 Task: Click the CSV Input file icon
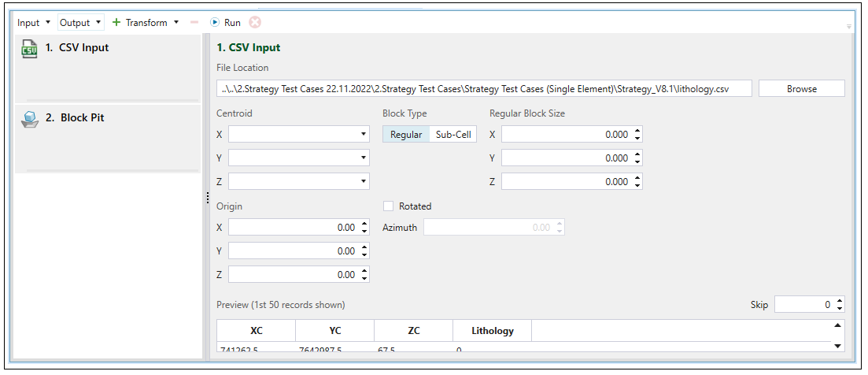point(29,50)
